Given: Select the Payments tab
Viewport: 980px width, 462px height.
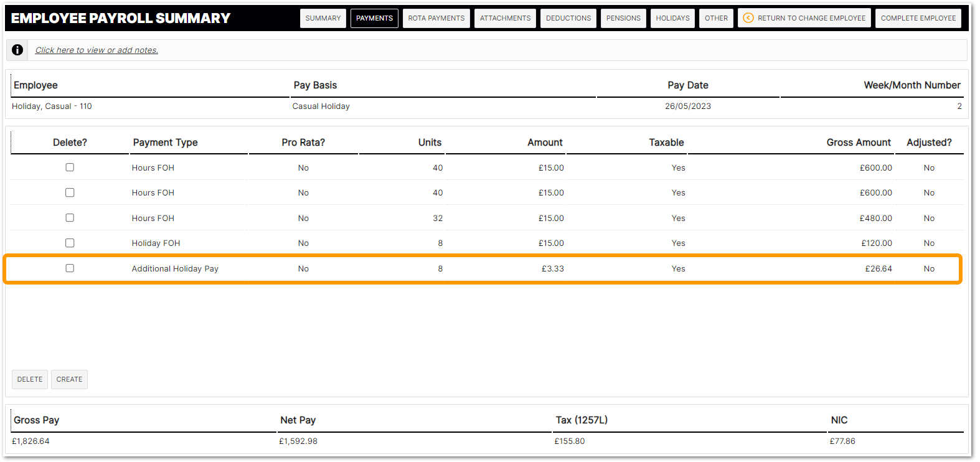Looking at the screenshot, I should tap(374, 18).
